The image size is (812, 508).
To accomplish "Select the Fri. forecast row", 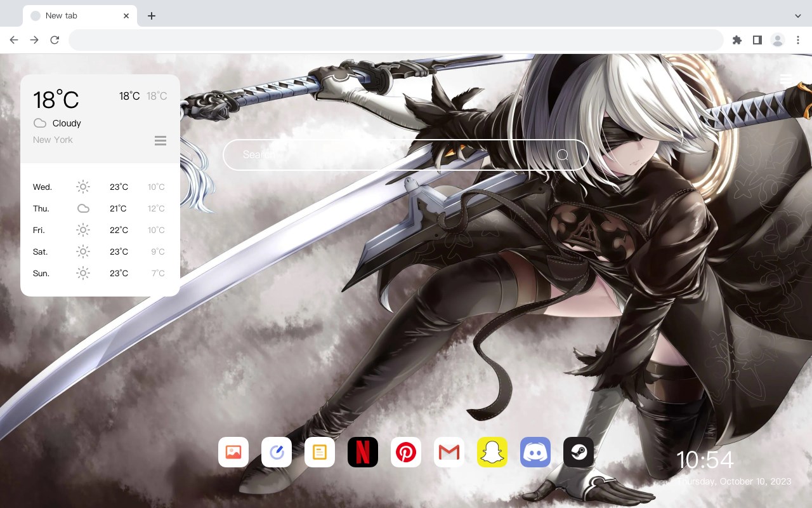I will (x=100, y=230).
